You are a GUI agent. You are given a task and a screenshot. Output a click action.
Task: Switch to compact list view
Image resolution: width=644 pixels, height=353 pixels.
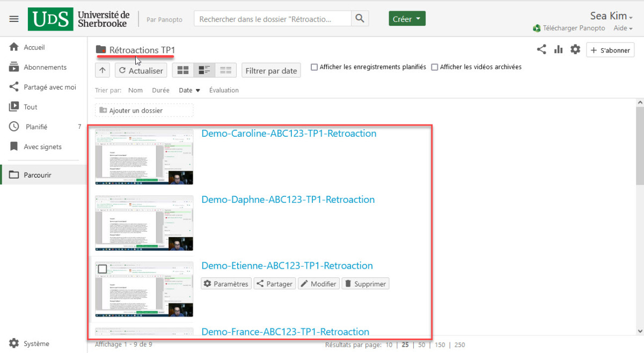(226, 70)
